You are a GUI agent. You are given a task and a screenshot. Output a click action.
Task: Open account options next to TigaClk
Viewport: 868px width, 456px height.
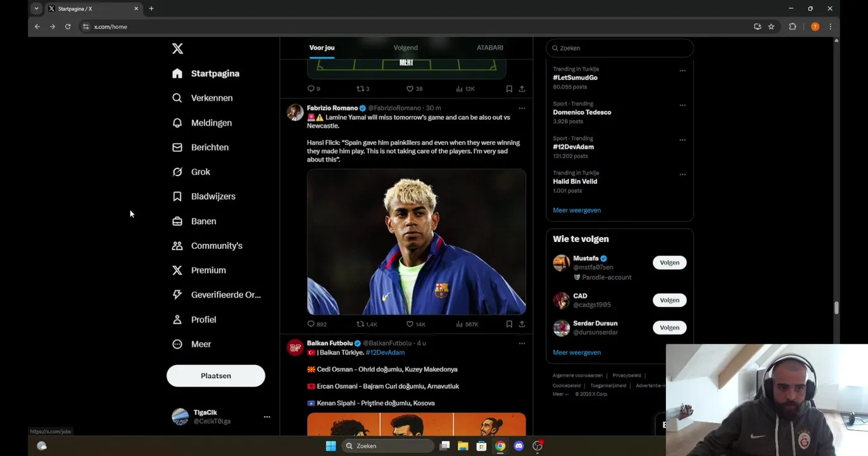[267, 417]
